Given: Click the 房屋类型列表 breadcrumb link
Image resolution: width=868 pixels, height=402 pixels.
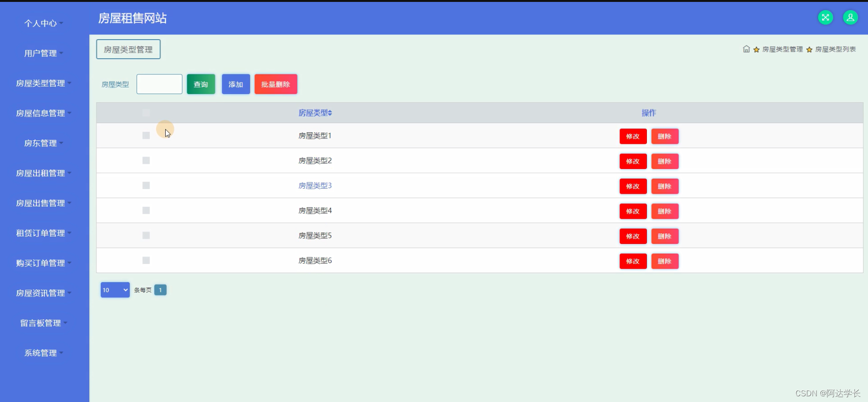Looking at the screenshot, I should (836, 49).
